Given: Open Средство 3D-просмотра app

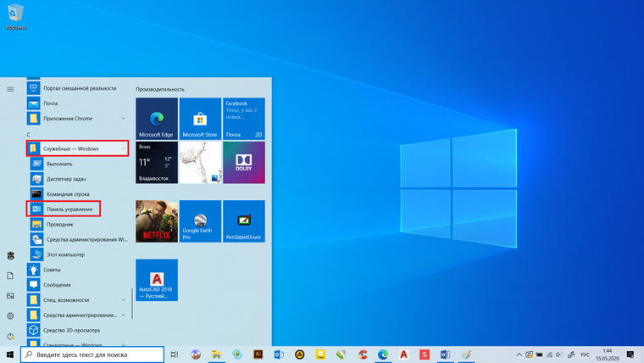Looking at the screenshot, I should click(x=77, y=330).
